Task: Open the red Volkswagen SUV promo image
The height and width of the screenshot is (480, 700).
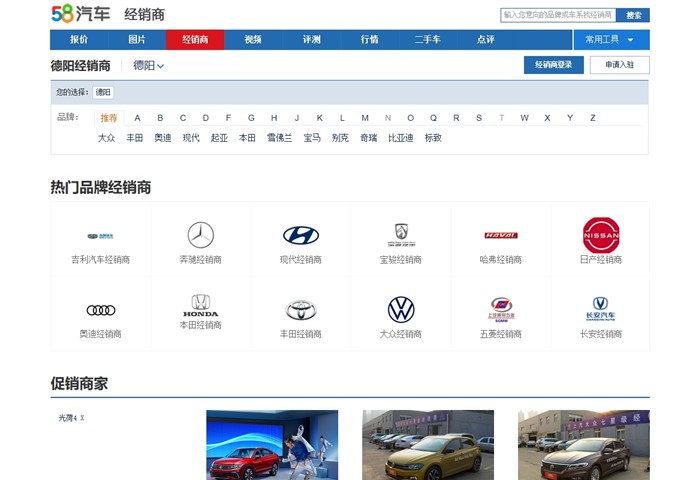Action: (272, 445)
